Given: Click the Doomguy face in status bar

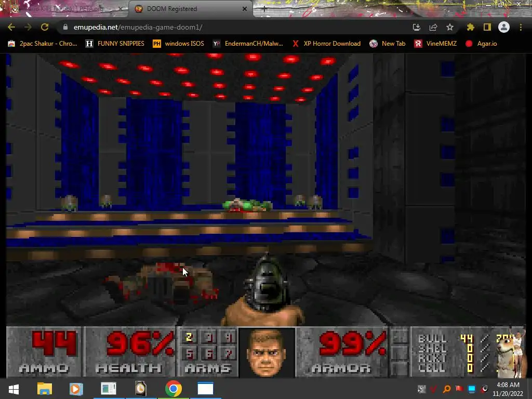Looking at the screenshot, I should (267, 352).
